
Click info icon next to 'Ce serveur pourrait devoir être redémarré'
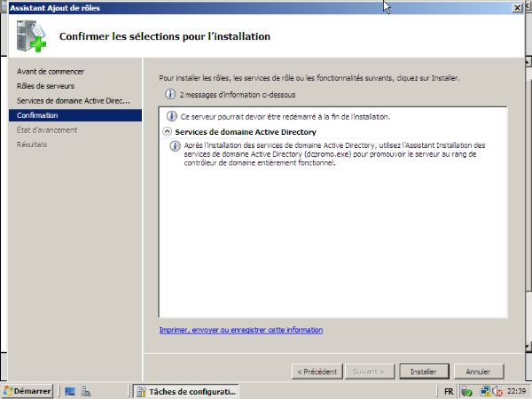tap(172, 116)
